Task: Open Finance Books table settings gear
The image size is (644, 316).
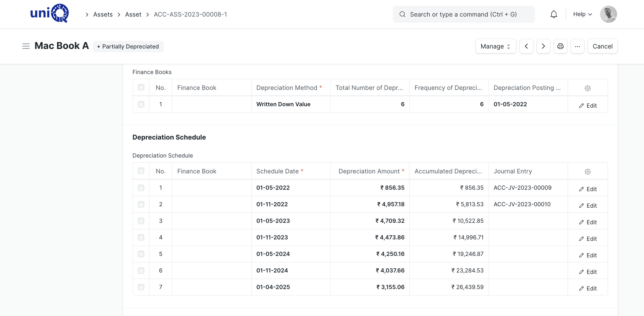Action: pyautogui.click(x=588, y=88)
